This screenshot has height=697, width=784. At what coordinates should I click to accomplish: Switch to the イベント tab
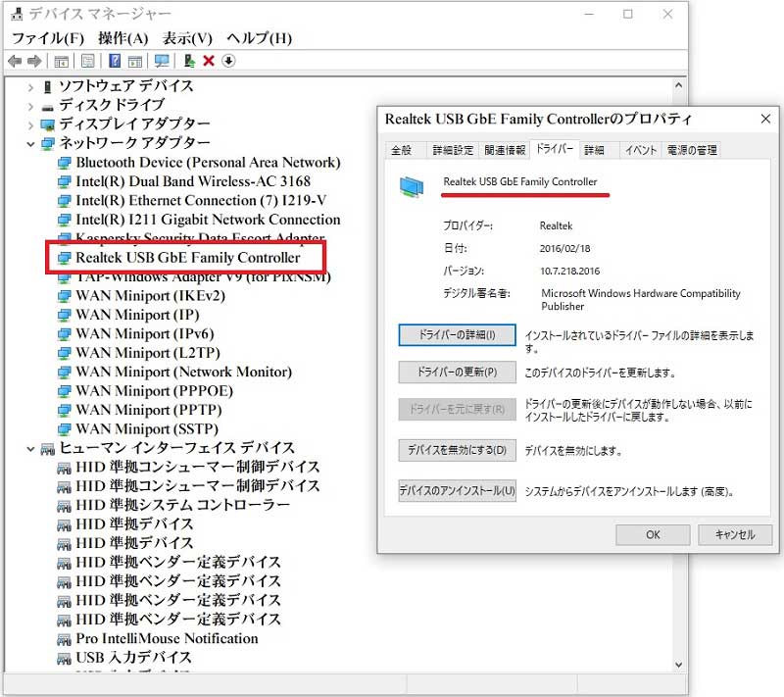(641, 150)
